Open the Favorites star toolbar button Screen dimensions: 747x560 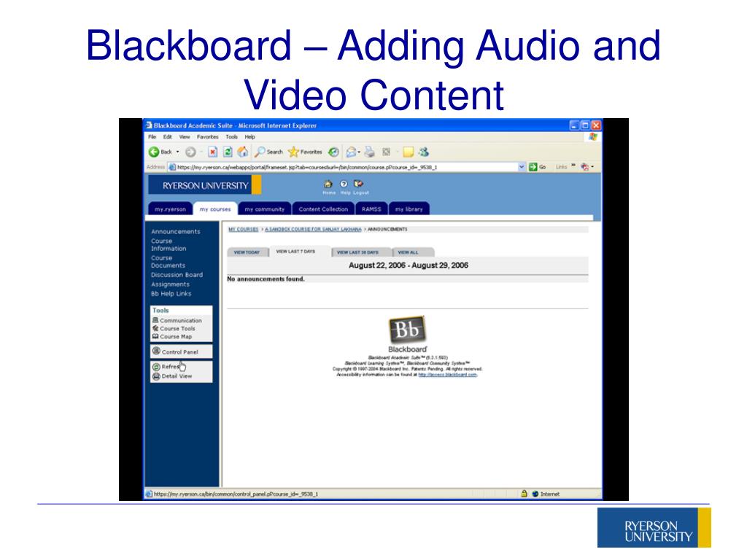tap(305, 152)
